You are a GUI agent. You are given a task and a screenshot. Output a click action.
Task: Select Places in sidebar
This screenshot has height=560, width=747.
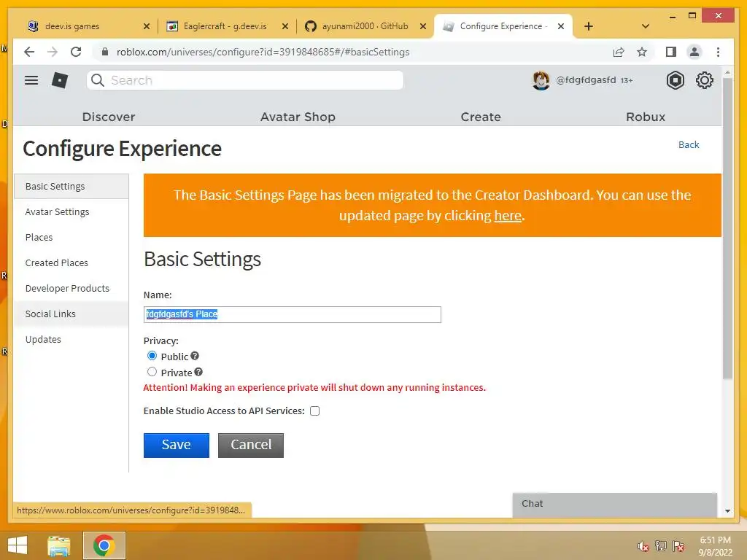tap(71, 237)
